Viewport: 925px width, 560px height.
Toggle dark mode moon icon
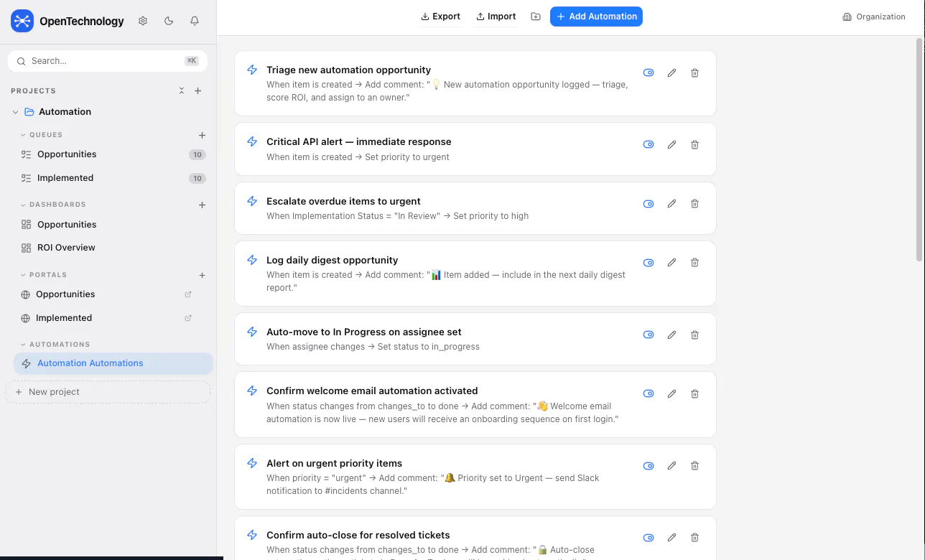point(169,21)
